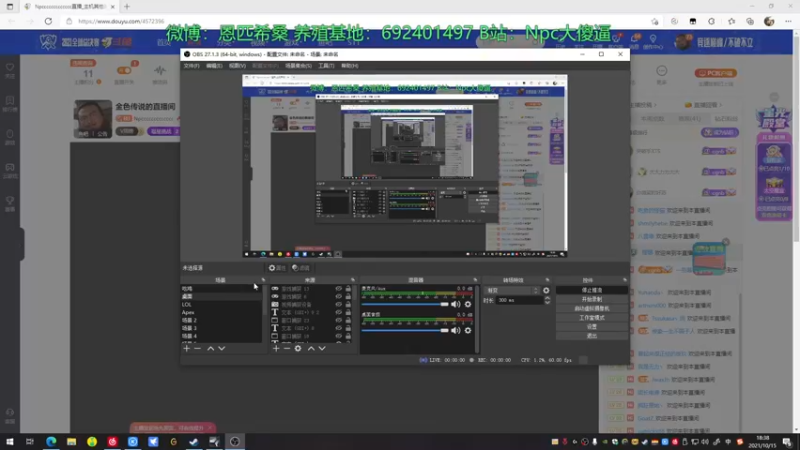Image resolution: width=800 pixels, height=450 pixels.
Task: Reload the Douyu page in the browser
Action: point(48,21)
